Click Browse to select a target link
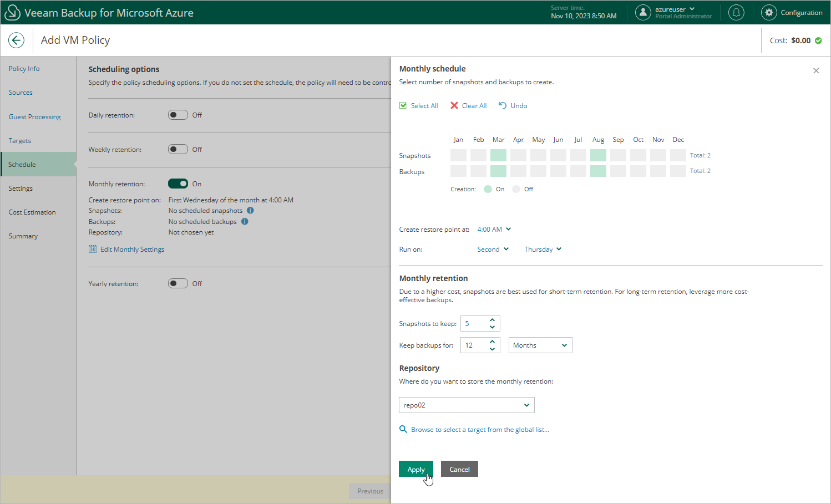Viewport: 831px width, 504px height. point(480,430)
